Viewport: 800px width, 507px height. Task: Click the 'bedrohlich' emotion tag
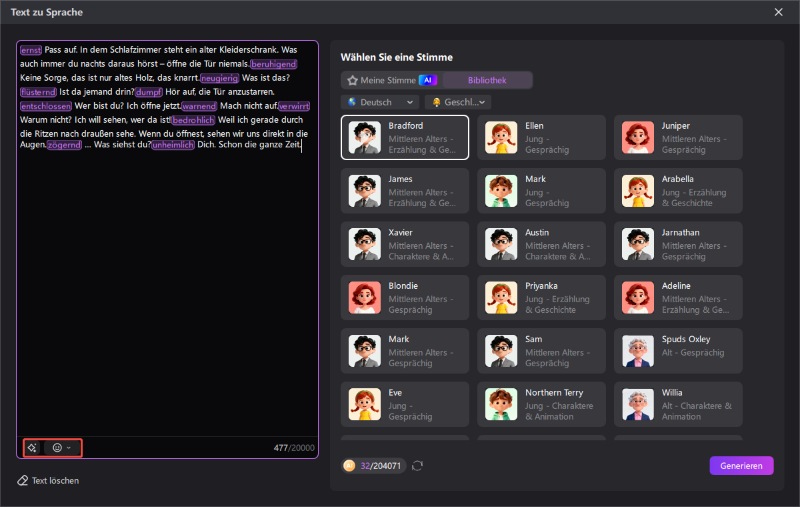[x=193, y=120]
